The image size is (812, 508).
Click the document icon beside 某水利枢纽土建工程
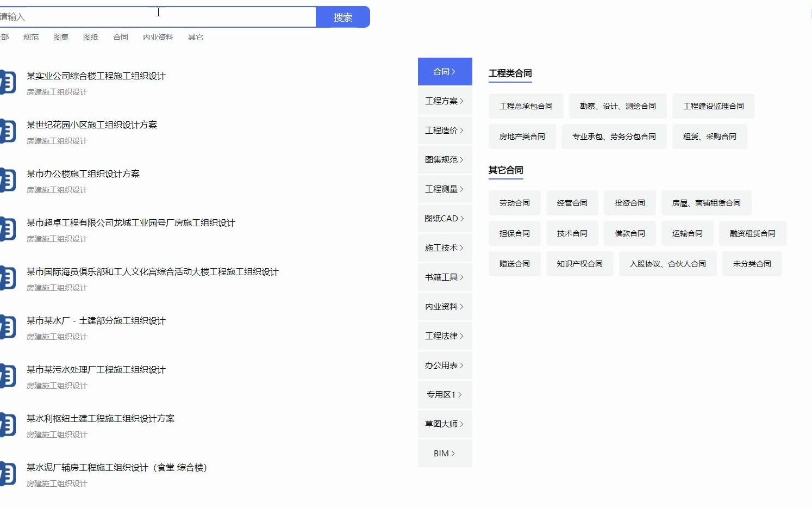8,425
